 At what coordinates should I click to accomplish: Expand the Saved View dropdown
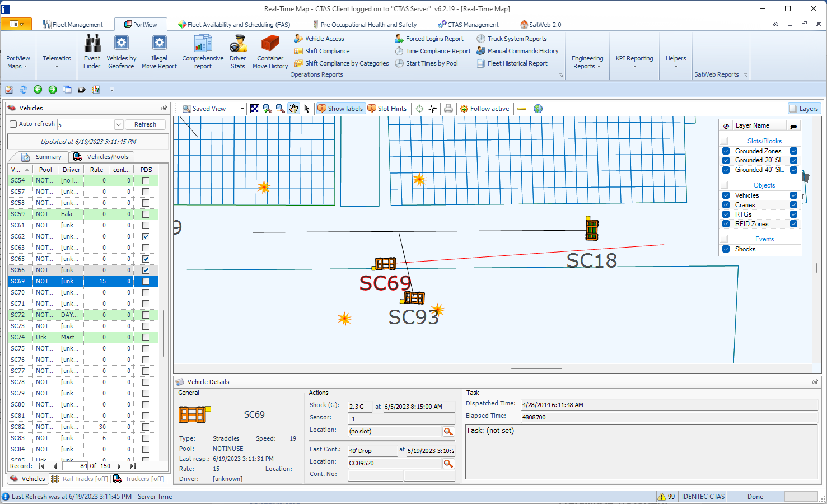coord(242,109)
